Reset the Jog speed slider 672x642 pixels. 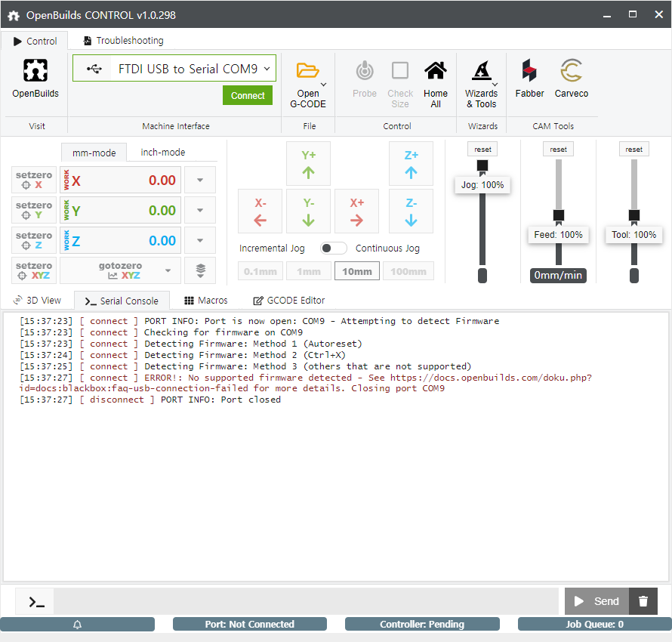482,149
